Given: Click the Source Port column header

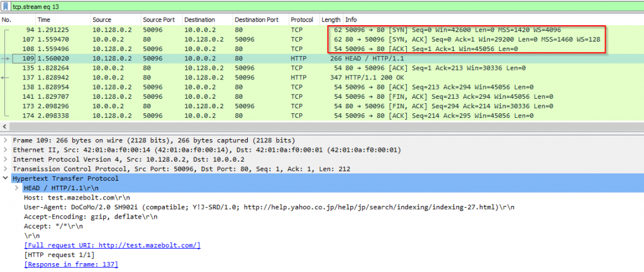Looking at the screenshot, I should pyautogui.click(x=156, y=20).
